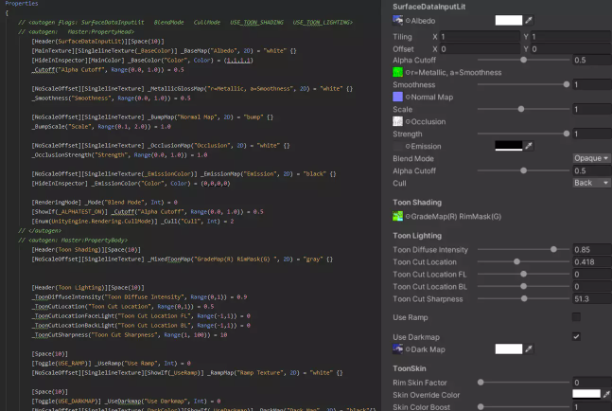Screen dimensions: 612x411
Task: Uncheck the Use Darkmap checkbox
Action: pyautogui.click(x=576, y=336)
